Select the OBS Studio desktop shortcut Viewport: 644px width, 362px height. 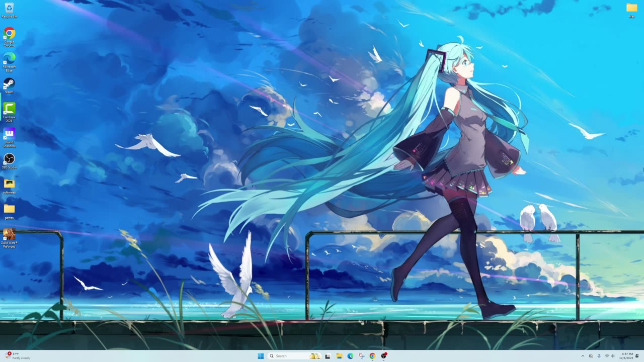pos(9,161)
